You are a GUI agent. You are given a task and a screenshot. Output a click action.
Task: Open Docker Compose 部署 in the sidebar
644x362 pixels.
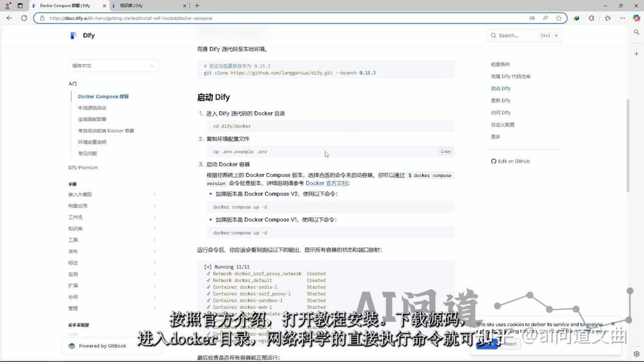pyautogui.click(x=103, y=97)
